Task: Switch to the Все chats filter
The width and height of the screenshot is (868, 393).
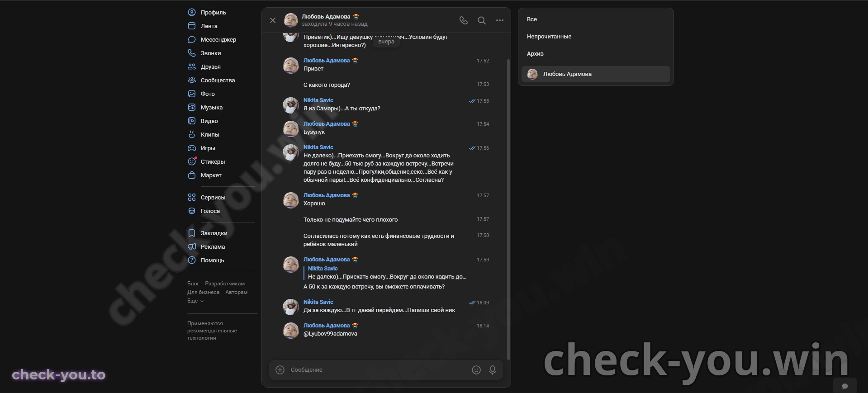Action: [x=532, y=19]
